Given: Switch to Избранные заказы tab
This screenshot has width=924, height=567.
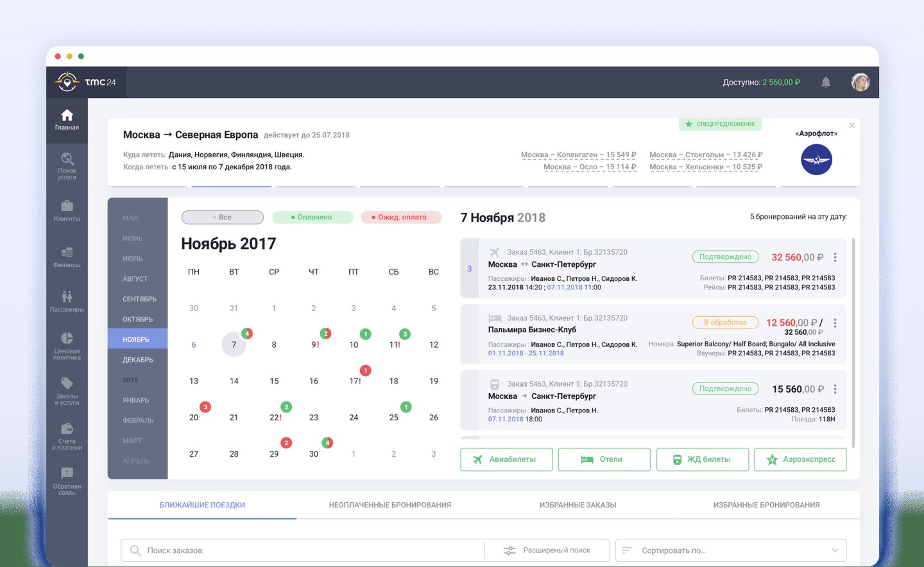Looking at the screenshot, I should [578, 505].
